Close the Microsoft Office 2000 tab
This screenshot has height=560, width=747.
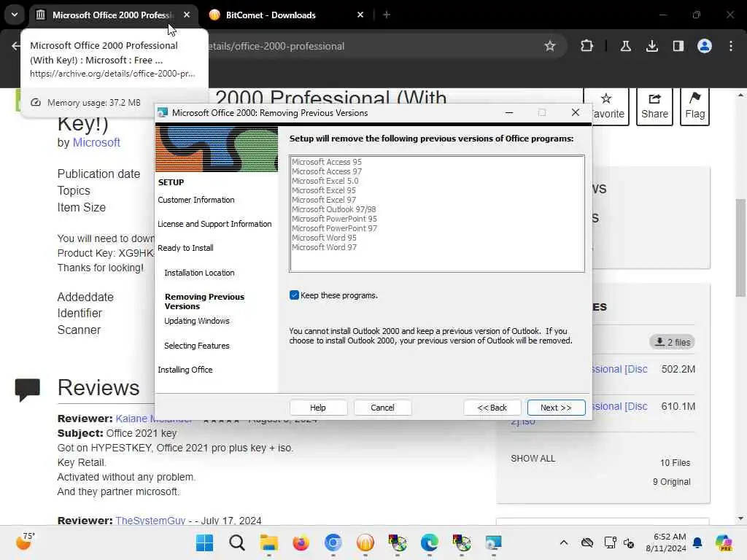[187, 15]
